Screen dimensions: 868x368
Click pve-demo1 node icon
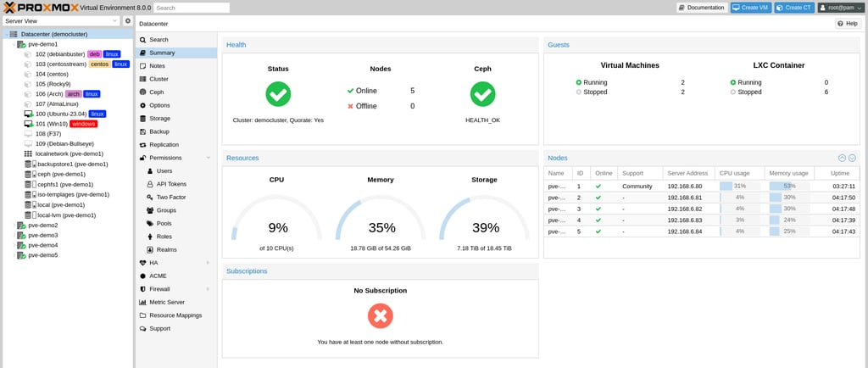click(21, 44)
